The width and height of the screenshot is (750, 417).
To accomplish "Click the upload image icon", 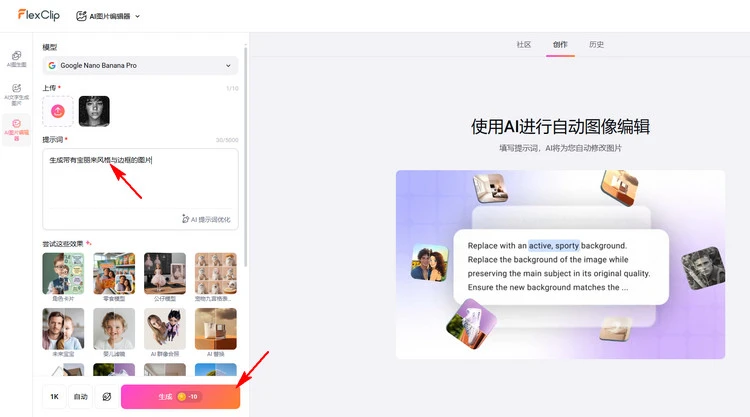I will (58, 111).
